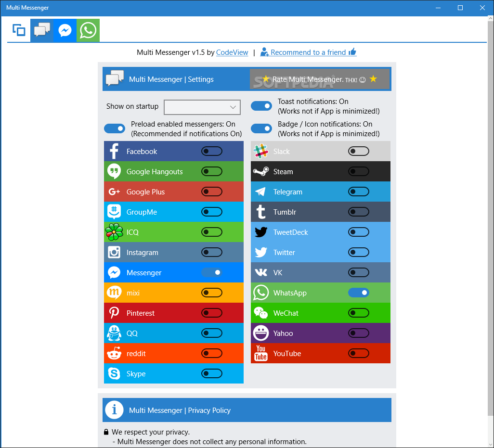Click the Yahoo smiley icon
This screenshot has height=448, width=494.
tap(261, 333)
